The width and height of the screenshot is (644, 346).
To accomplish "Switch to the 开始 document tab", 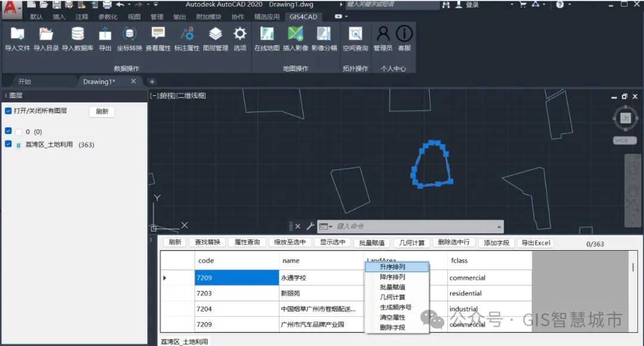I will coord(24,82).
